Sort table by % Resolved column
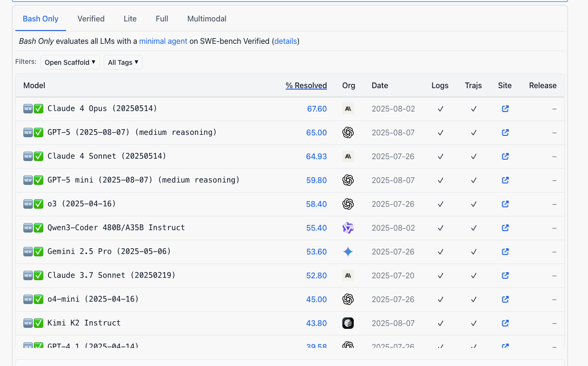This screenshot has width=588, height=366. click(306, 86)
